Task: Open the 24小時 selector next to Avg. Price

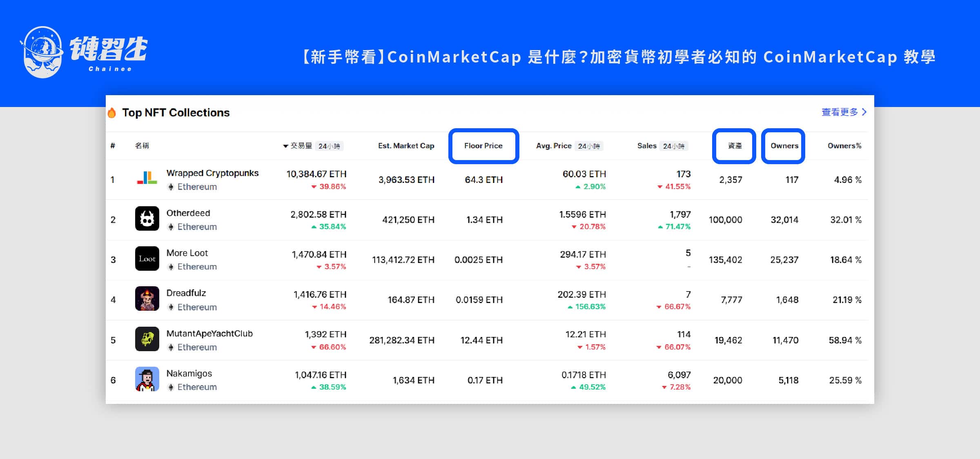Action: click(589, 146)
